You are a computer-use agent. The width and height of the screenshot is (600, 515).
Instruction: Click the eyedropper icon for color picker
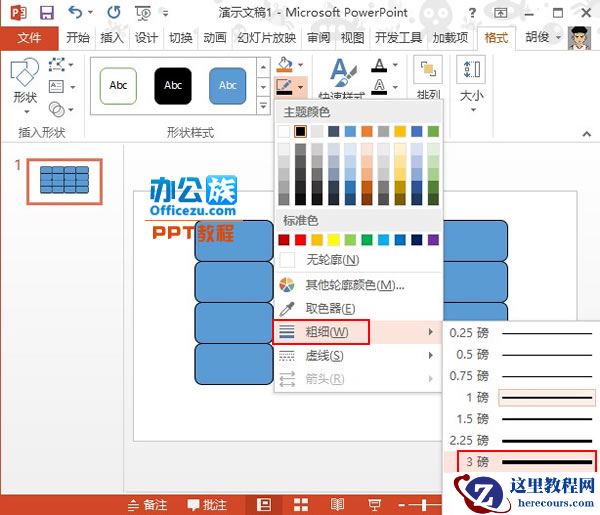tap(287, 309)
